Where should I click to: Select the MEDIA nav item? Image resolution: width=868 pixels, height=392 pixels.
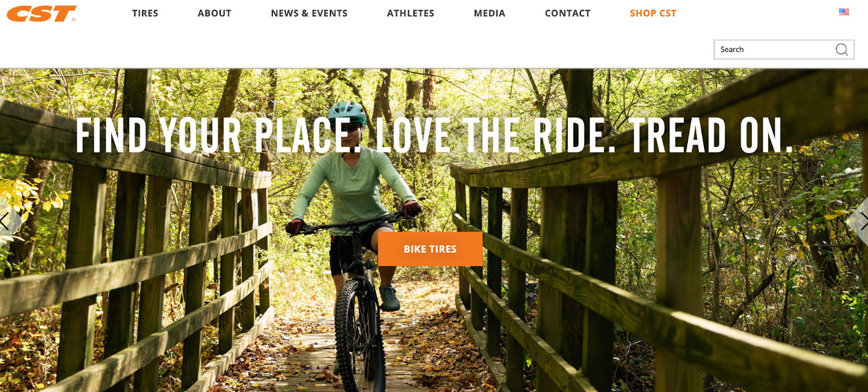489,13
